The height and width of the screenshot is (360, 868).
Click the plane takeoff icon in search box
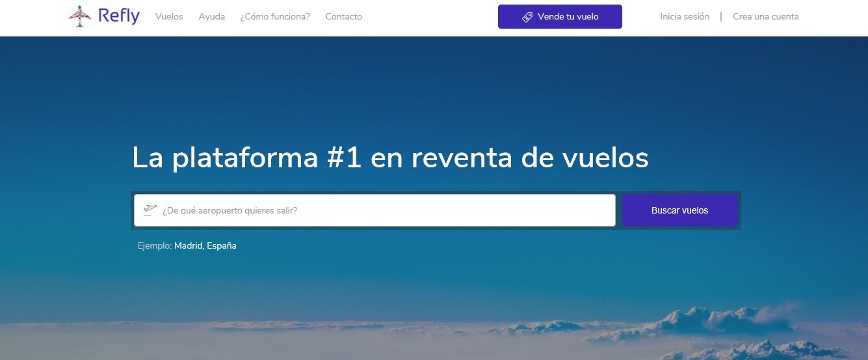(150, 210)
